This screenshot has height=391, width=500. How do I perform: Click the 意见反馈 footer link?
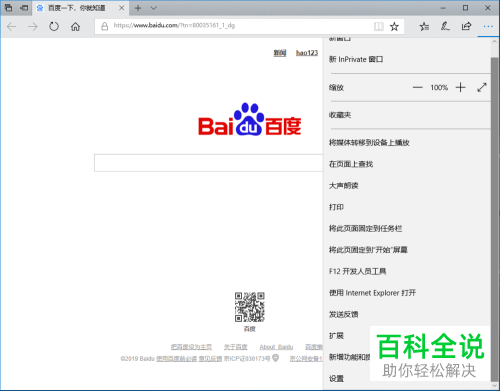tap(210, 359)
